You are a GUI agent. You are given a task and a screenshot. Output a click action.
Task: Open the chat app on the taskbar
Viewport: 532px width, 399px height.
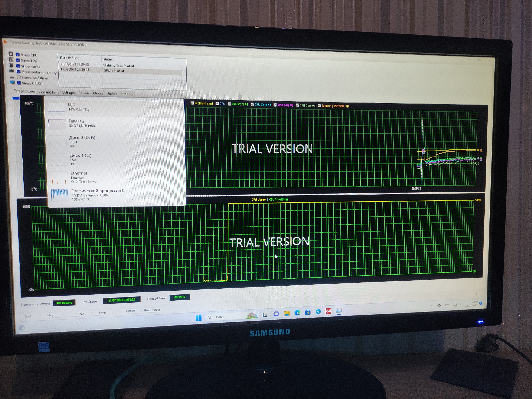tap(276, 314)
